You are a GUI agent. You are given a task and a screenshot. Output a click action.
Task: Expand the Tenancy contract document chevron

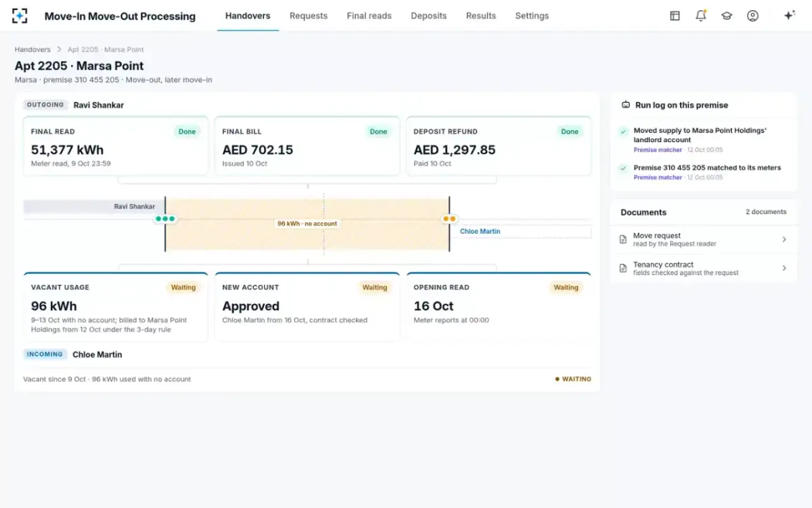784,268
